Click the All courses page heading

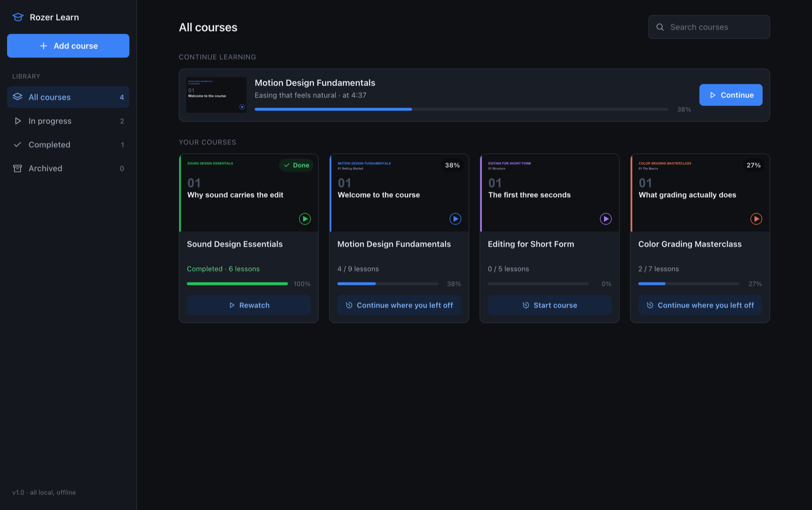(208, 27)
